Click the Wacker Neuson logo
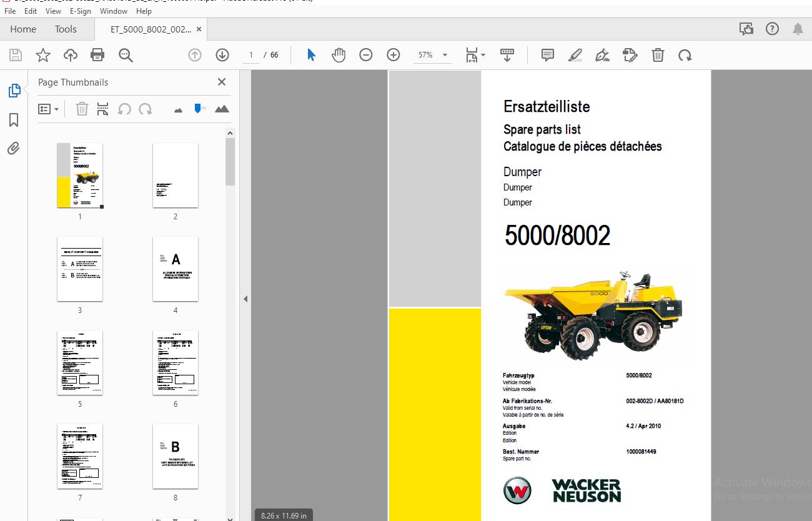 (562, 490)
